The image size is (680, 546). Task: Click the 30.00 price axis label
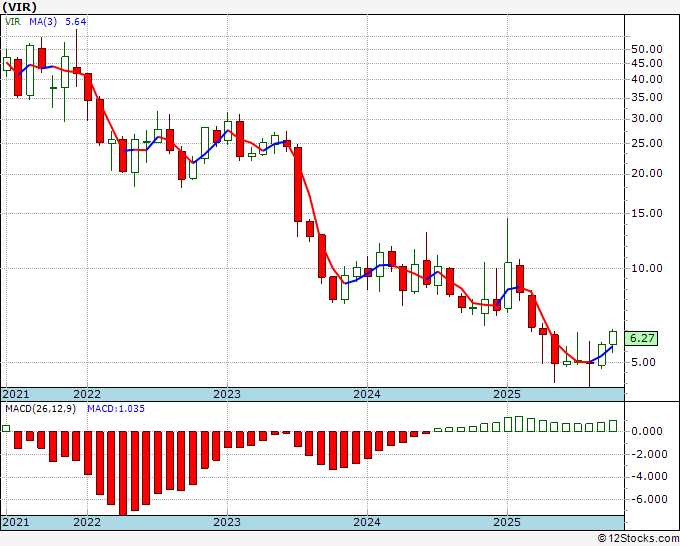coord(647,118)
